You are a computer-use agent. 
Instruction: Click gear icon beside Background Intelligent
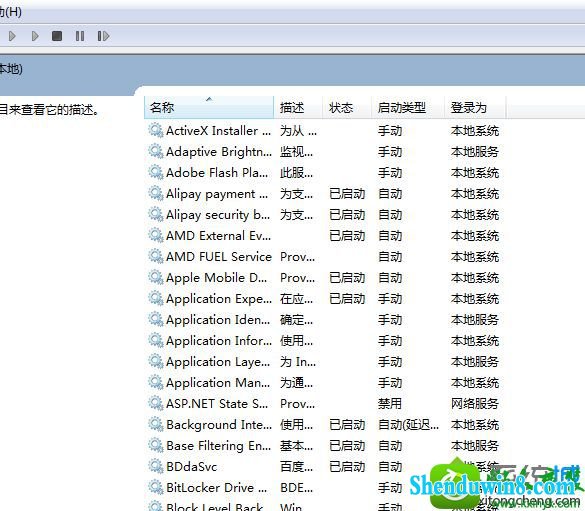[156, 424]
